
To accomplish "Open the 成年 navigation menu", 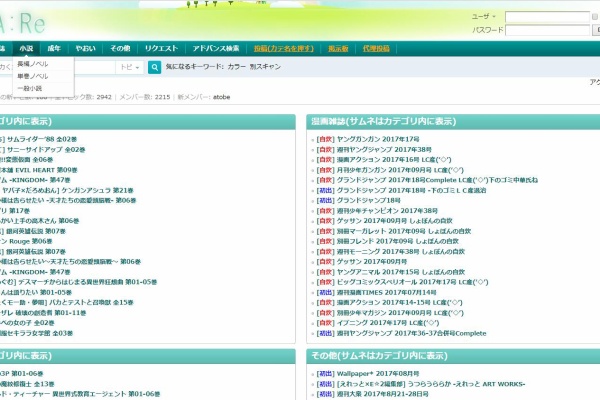I will 54,49.
